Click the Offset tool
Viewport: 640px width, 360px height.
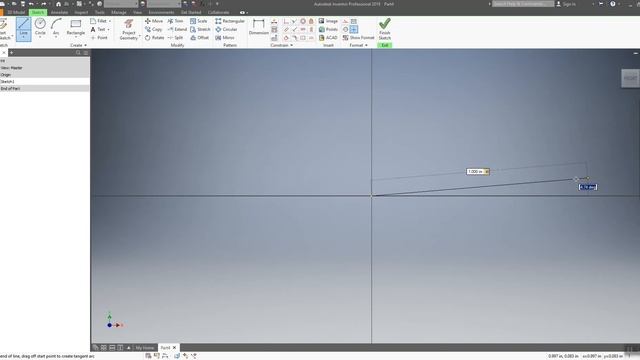(x=200, y=38)
